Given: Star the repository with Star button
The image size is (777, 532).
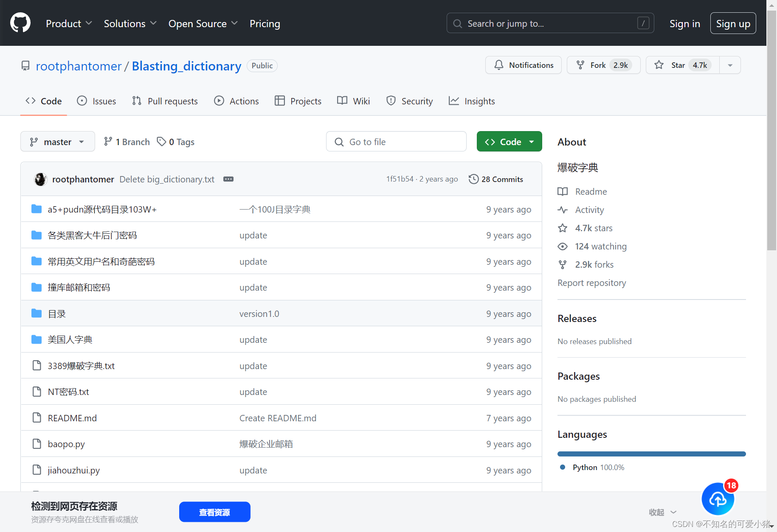Looking at the screenshot, I should (682, 65).
